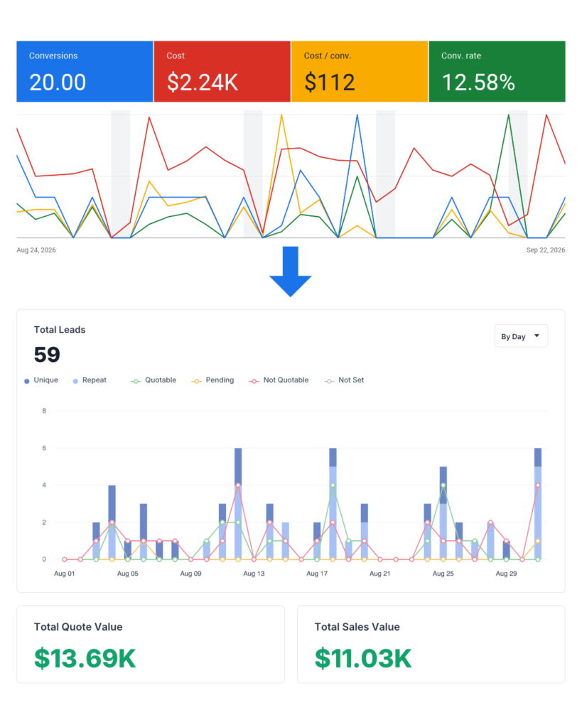Toggle the Pending legend series

tap(212, 380)
